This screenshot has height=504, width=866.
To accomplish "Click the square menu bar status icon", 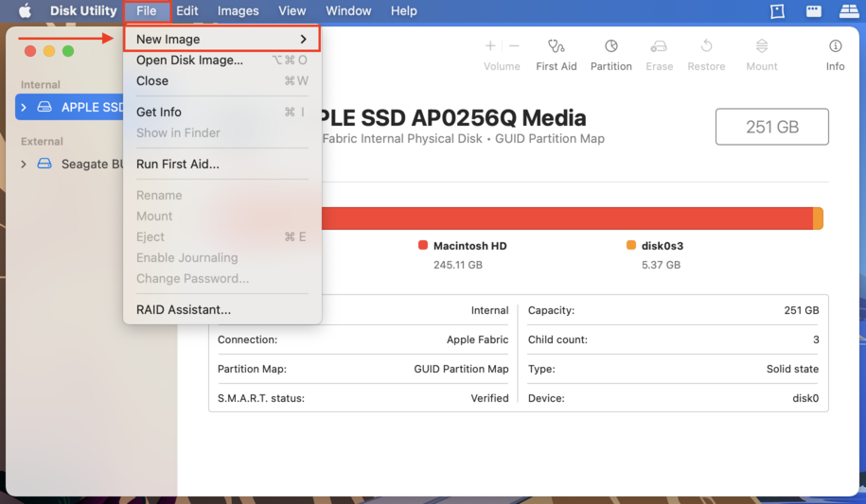I will [x=778, y=11].
